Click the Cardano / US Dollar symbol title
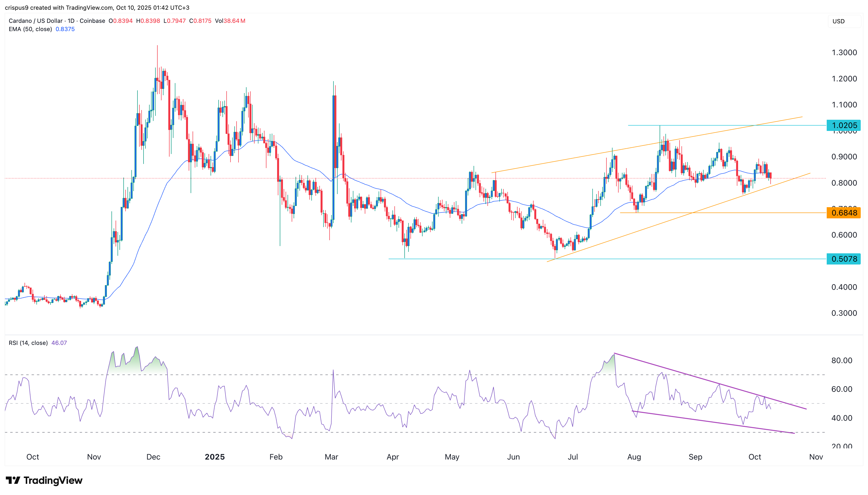Image resolution: width=868 pixels, height=495 pixels. (x=36, y=21)
